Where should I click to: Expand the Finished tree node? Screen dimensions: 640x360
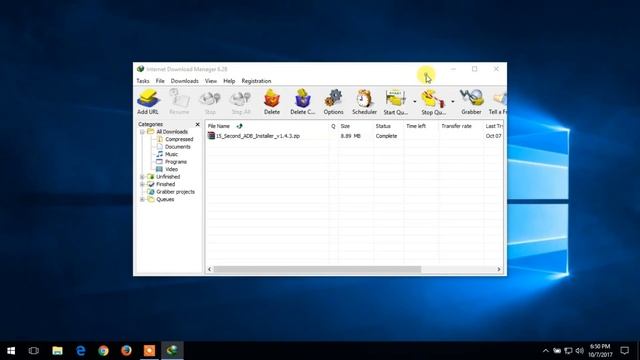(x=142, y=184)
